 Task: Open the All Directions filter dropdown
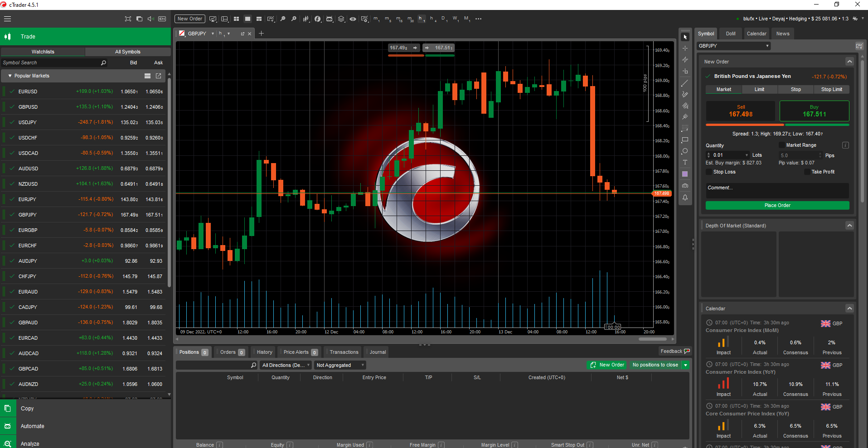[x=286, y=365]
